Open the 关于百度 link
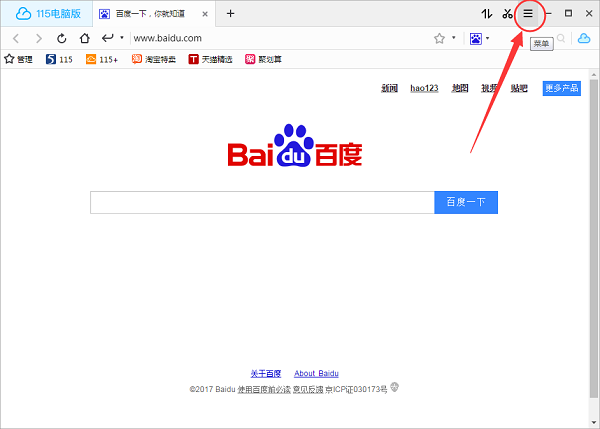The width and height of the screenshot is (600, 429). (266, 374)
